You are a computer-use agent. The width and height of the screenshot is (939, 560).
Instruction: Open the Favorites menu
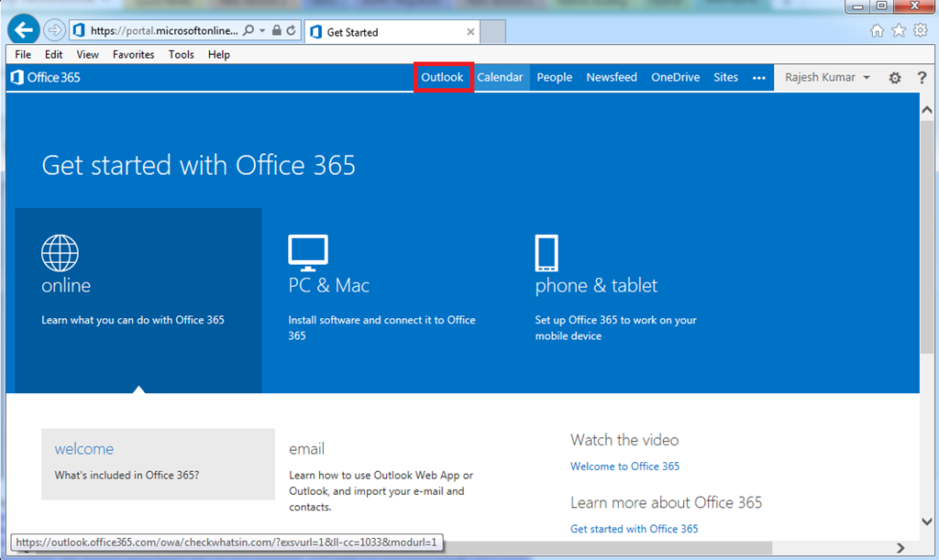133,54
